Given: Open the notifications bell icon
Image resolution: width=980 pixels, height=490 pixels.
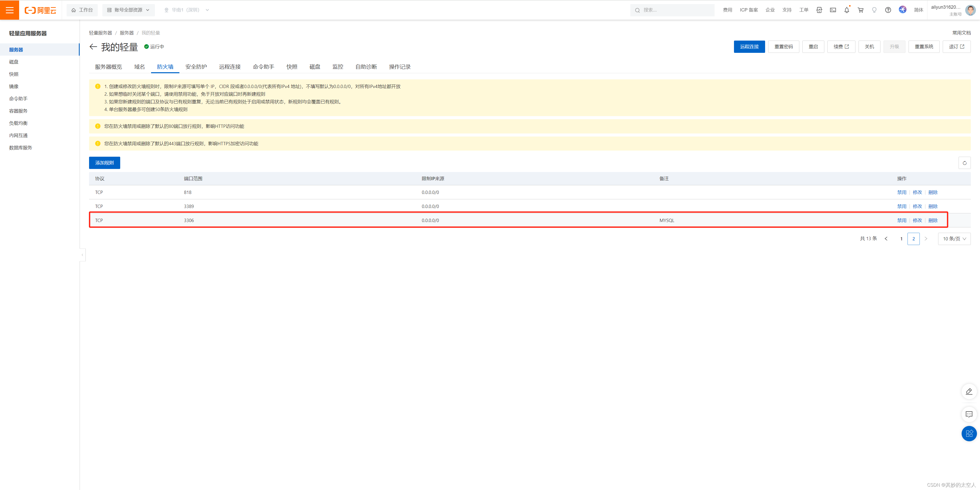Looking at the screenshot, I should click(847, 10).
